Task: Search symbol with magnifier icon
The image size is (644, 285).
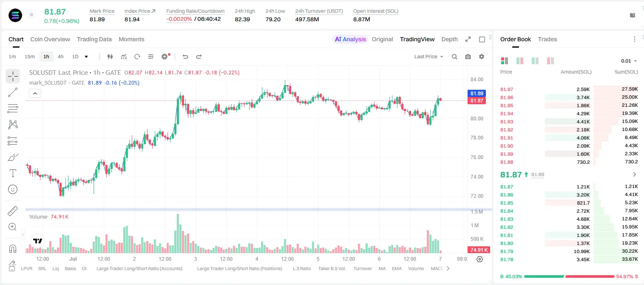Action: pos(454,57)
